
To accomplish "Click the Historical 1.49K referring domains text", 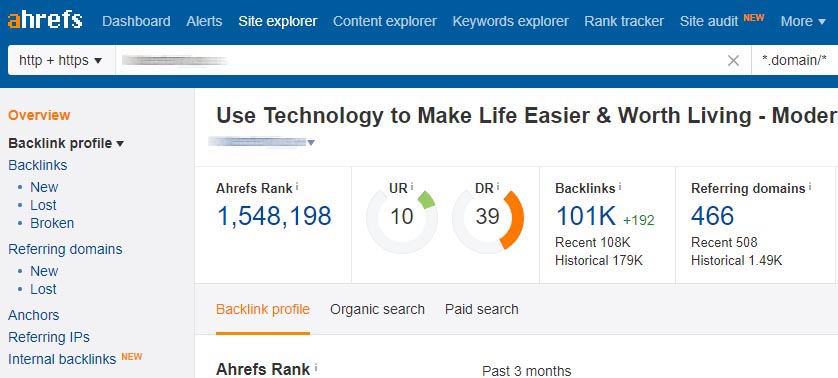I will (x=736, y=261).
